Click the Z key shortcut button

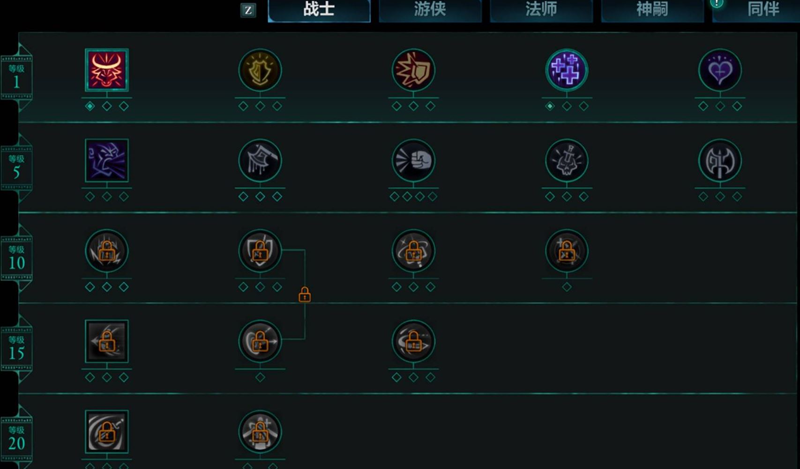(x=248, y=10)
